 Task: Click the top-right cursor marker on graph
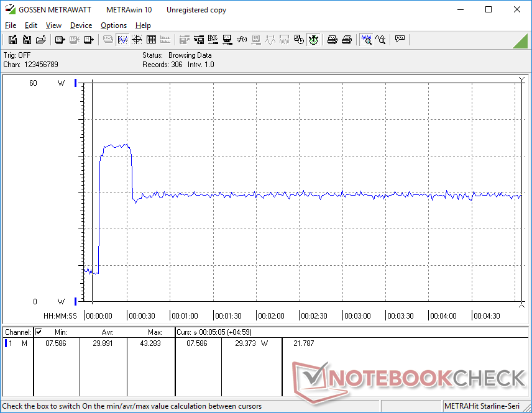coord(521,79)
